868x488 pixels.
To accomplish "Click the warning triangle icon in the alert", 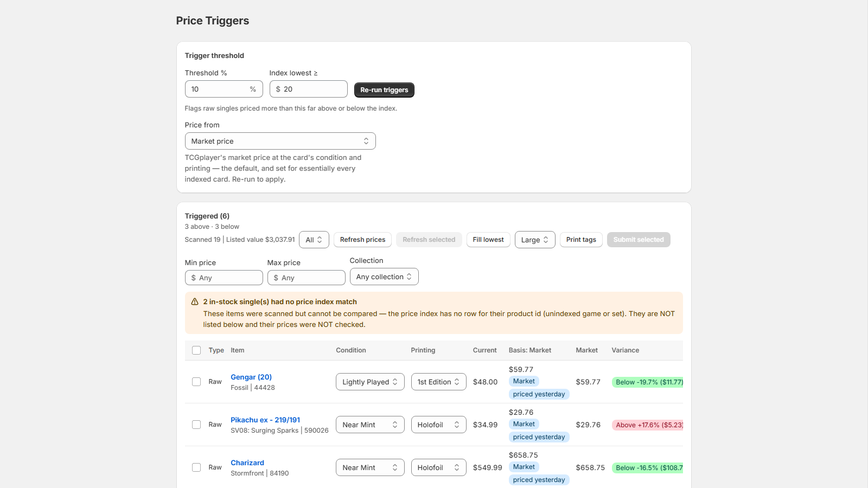I will click(x=195, y=301).
